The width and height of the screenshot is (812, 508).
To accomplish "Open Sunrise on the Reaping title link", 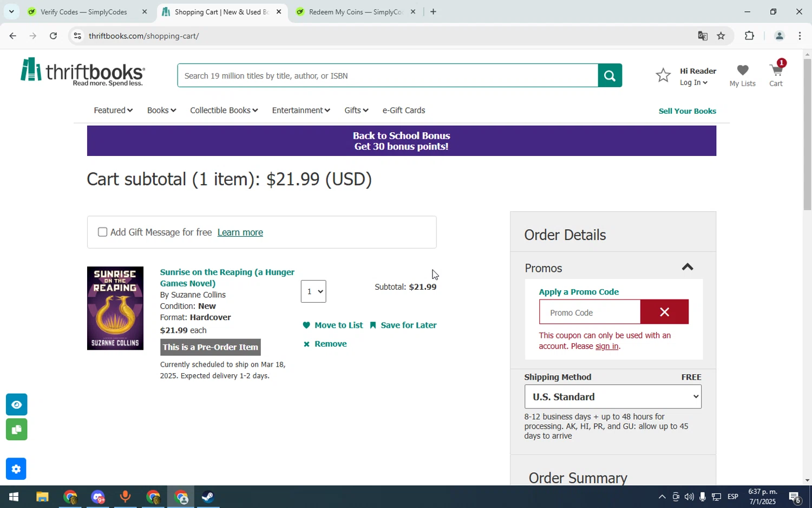I will click(x=227, y=277).
